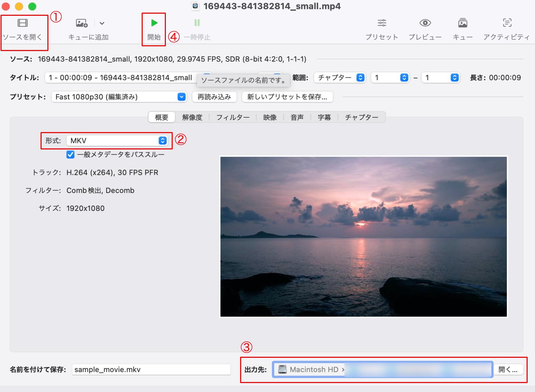Open the アクティビティ log icon
The image size is (535, 392).
point(507,23)
